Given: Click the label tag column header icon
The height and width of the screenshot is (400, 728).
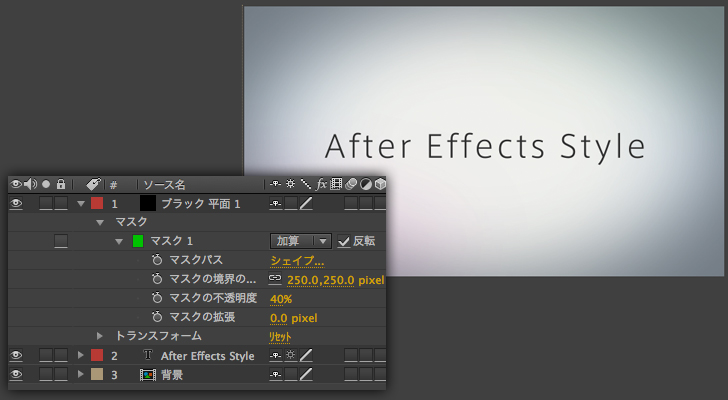Looking at the screenshot, I should tap(93, 184).
